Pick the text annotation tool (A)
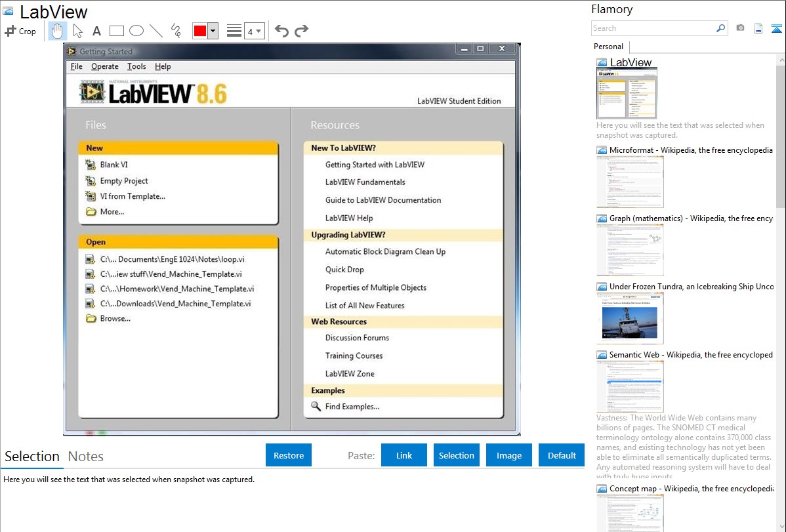 point(96,31)
